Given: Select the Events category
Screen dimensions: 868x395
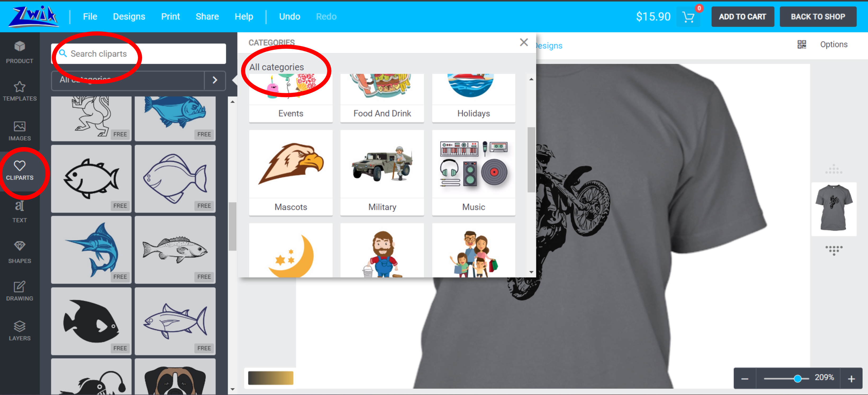Looking at the screenshot, I should click(x=290, y=98).
